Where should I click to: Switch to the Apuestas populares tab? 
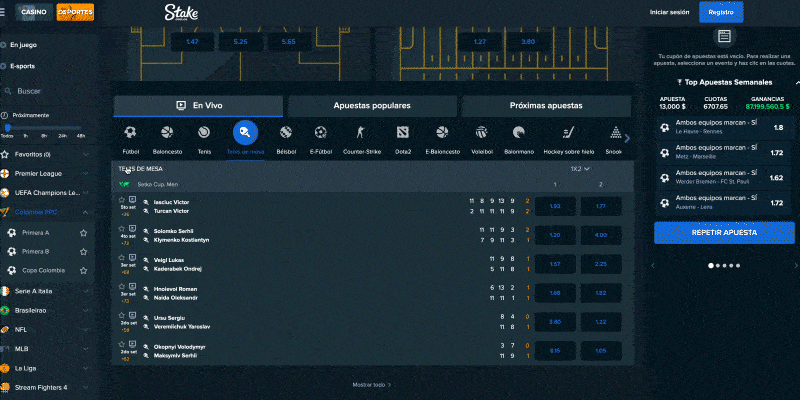coord(372,105)
